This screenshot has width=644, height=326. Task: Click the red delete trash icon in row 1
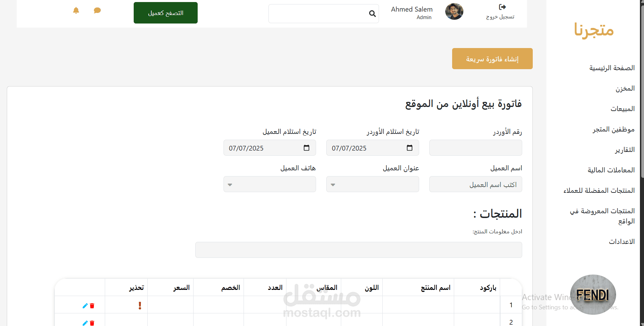92,306
